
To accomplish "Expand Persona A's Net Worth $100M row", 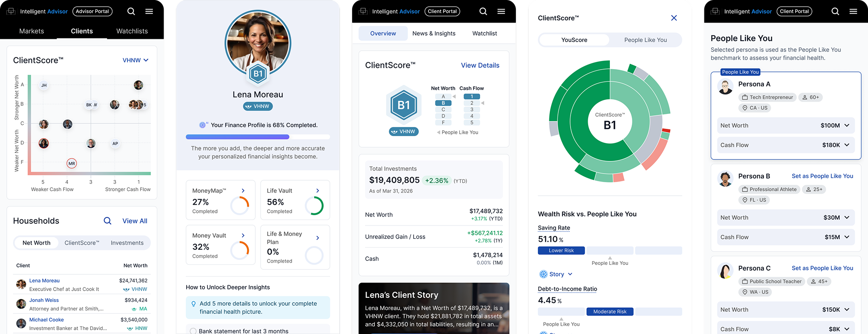I will (786, 126).
